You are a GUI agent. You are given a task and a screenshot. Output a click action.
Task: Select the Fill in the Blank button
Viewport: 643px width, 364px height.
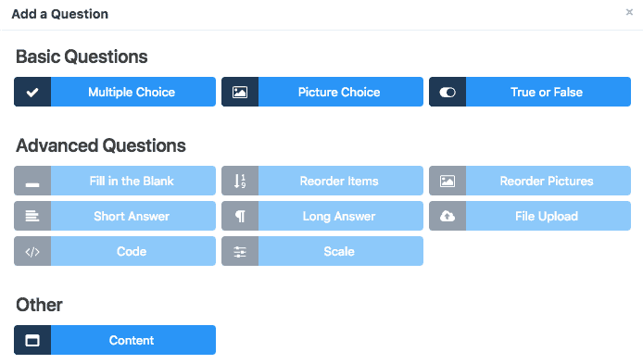point(115,181)
